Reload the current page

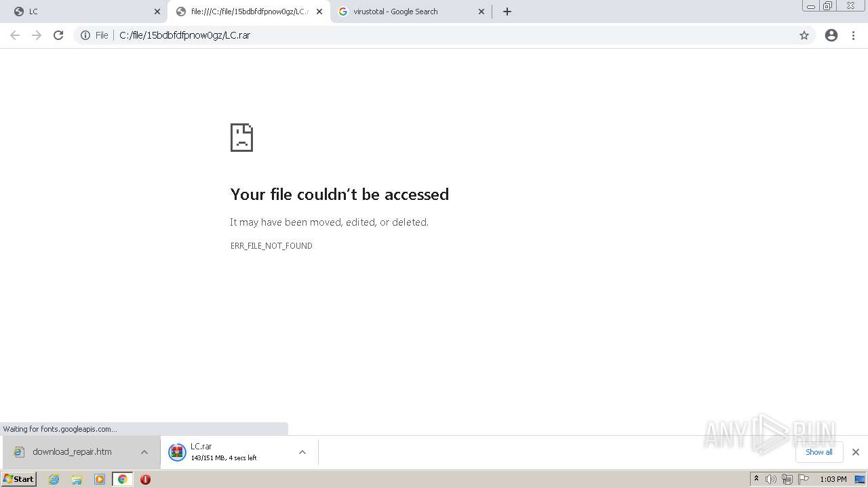58,35
